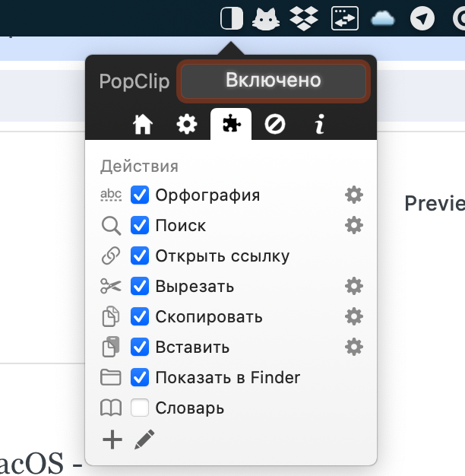Switch to the Home tab in PopClip

143,124
